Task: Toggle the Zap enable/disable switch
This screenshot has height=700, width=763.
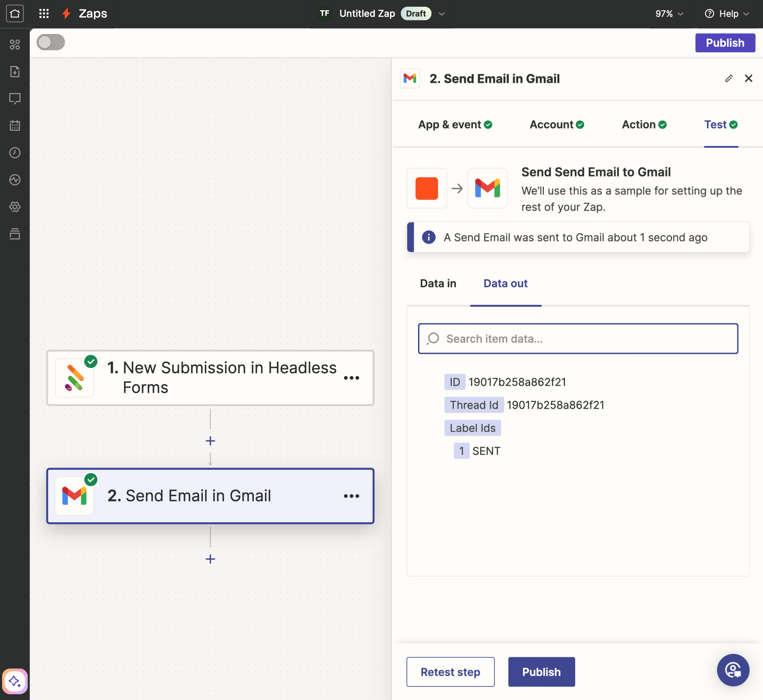Action: point(51,43)
